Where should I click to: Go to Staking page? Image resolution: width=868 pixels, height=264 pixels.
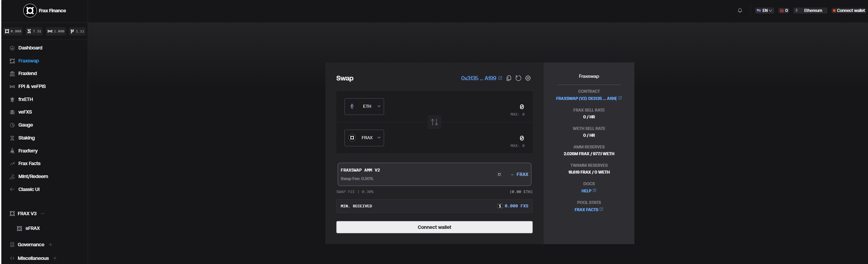(27, 138)
